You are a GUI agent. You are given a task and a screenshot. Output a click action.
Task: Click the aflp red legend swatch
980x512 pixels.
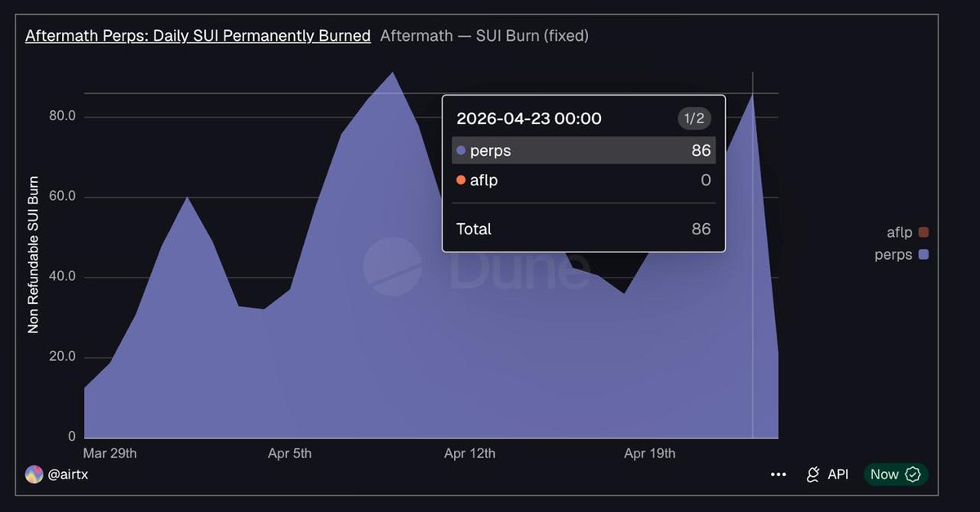(x=924, y=233)
